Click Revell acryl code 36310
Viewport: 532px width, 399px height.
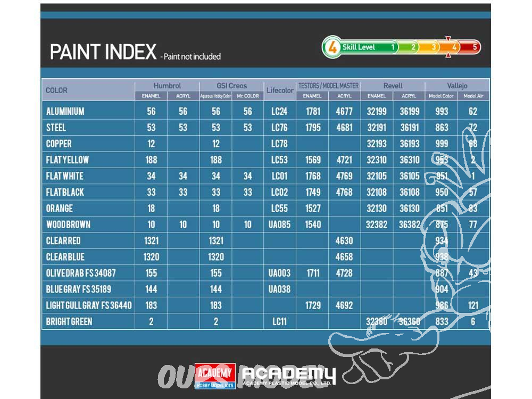[410, 160]
